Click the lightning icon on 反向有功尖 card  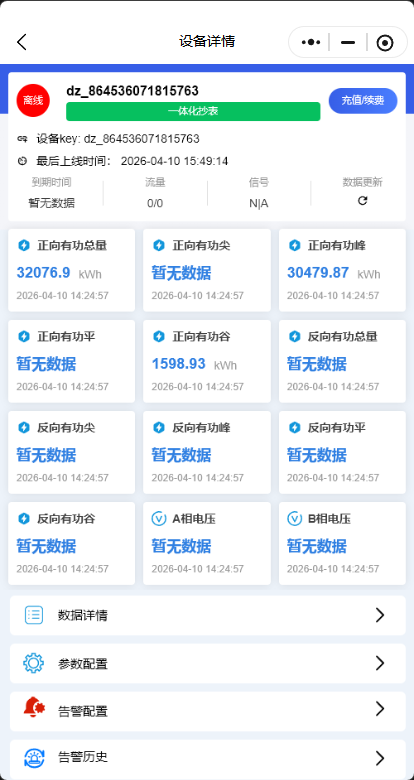point(23,427)
